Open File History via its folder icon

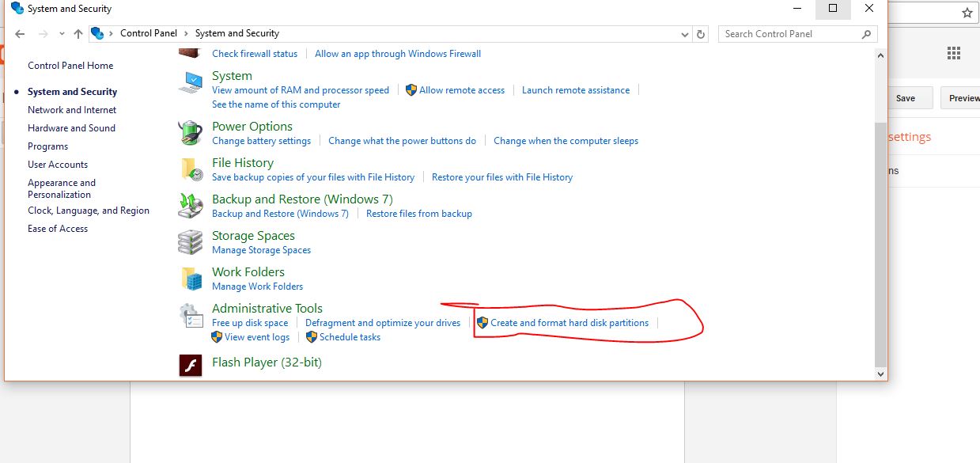[190, 169]
